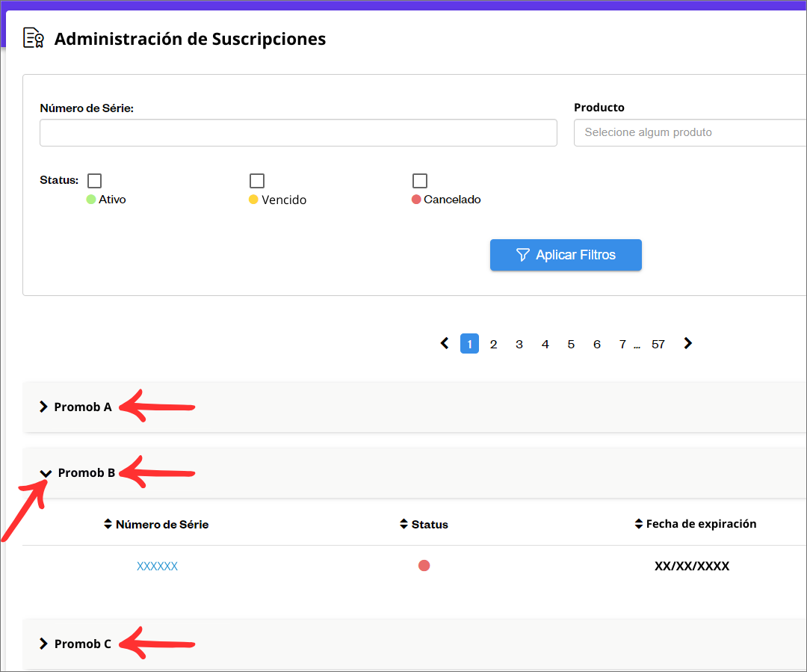The image size is (807, 672).
Task: Select page 5 in pagination
Action: pyautogui.click(x=571, y=344)
